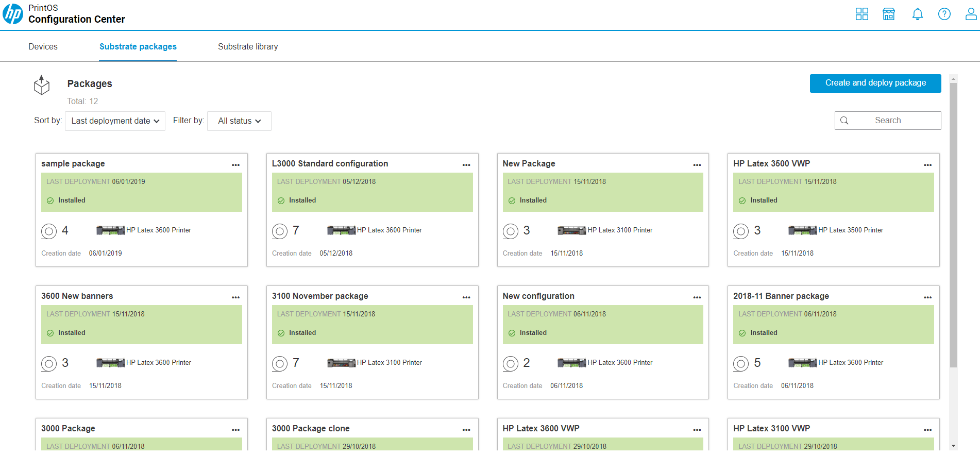The image size is (980, 454).
Task: Click into the Search field
Action: pos(888,121)
